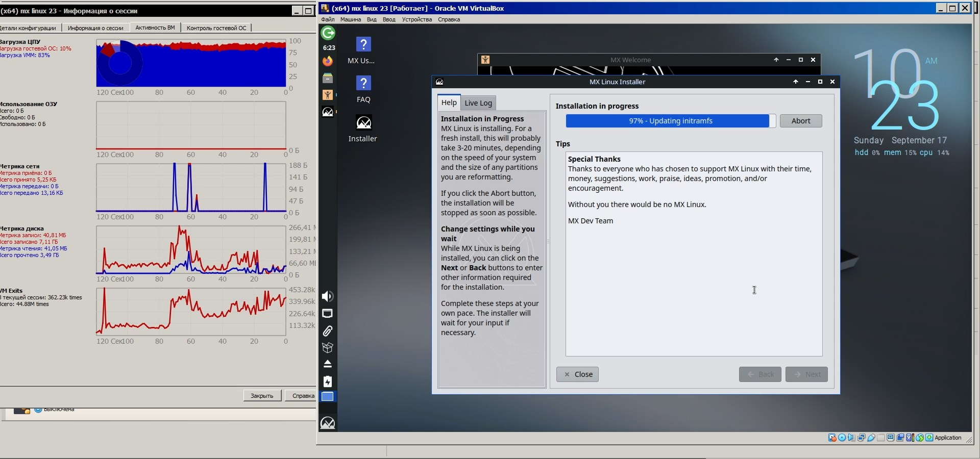Image resolution: width=980 pixels, height=459 pixels.
Task: Click the volume speaker icon
Action: click(x=328, y=296)
